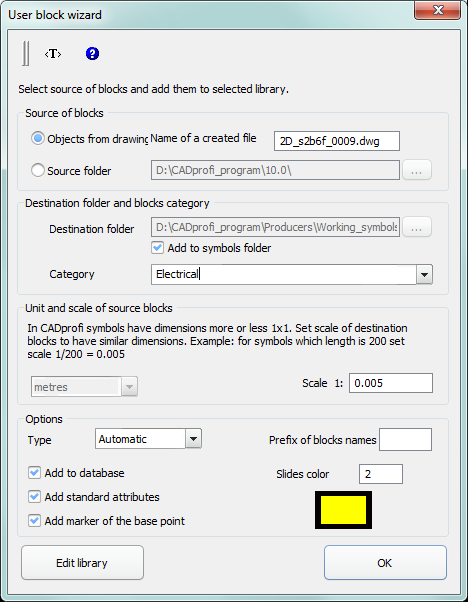Image resolution: width=468 pixels, height=602 pixels.
Task: Confirm with the OK button
Action: [385, 563]
